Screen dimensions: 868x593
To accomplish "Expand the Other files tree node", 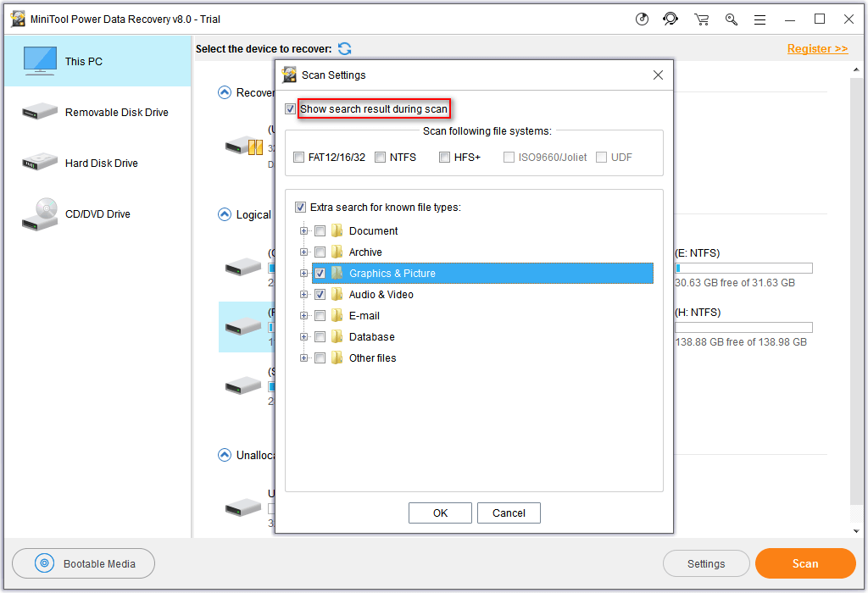I will coord(303,357).
